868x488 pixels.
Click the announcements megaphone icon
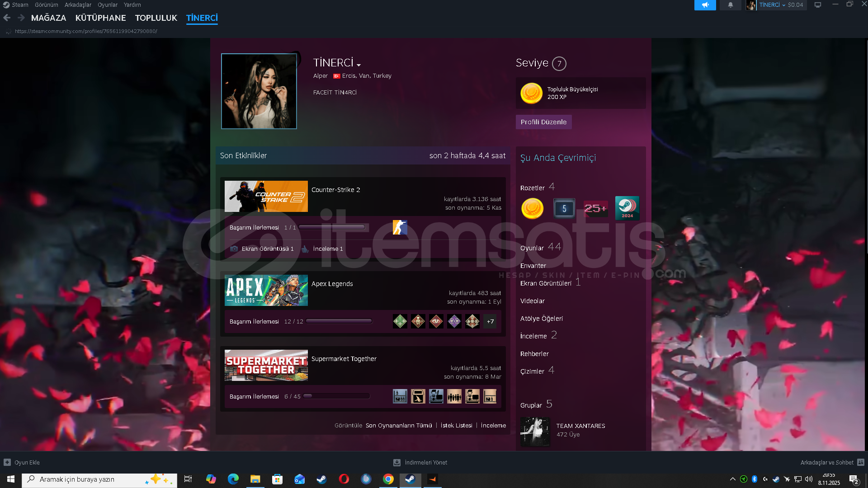coord(705,5)
